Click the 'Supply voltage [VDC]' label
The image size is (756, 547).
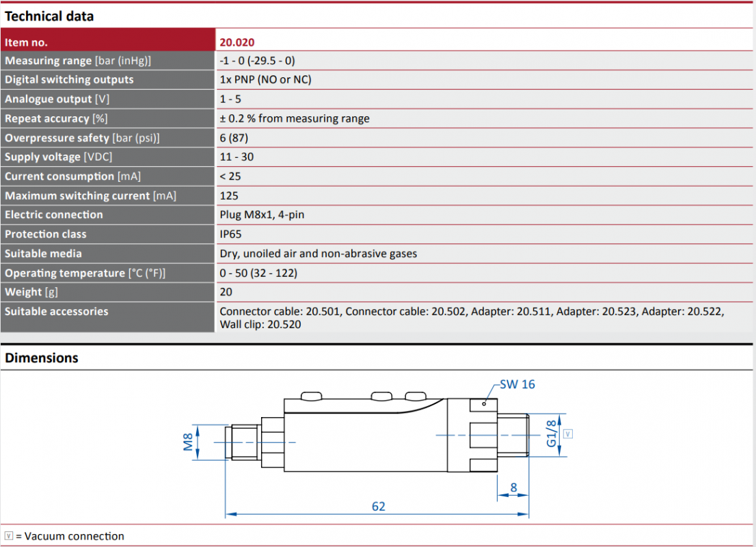point(58,157)
